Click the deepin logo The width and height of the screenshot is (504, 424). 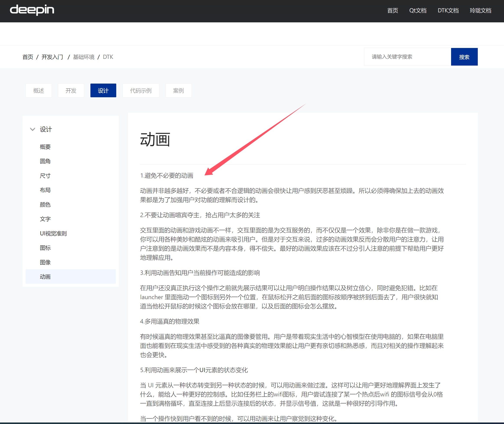pyautogui.click(x=32, y=10)
